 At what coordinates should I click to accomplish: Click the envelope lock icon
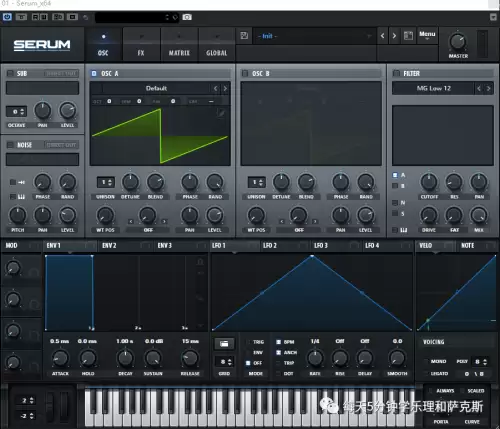coord(200,262)
